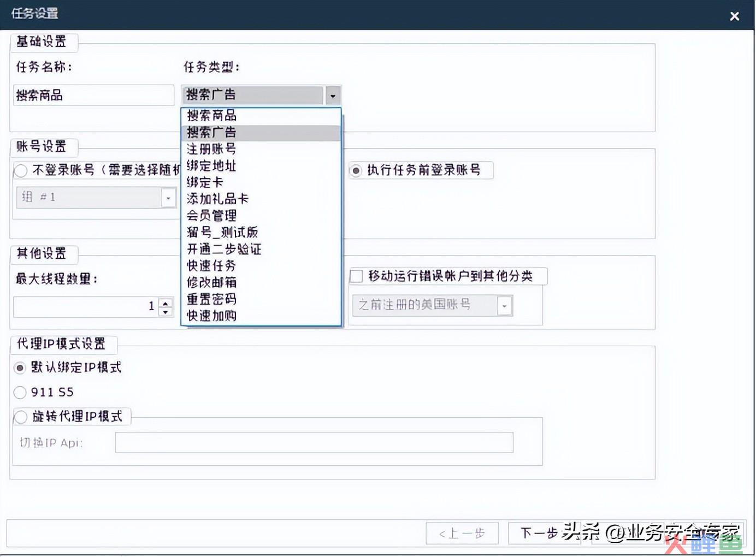Select the 911 S5 radio button
756x557 pixels.
click(20, 392)
